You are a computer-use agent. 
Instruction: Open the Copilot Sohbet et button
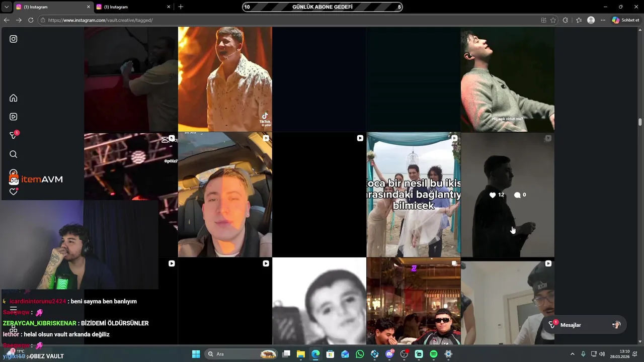pos(625,20)
